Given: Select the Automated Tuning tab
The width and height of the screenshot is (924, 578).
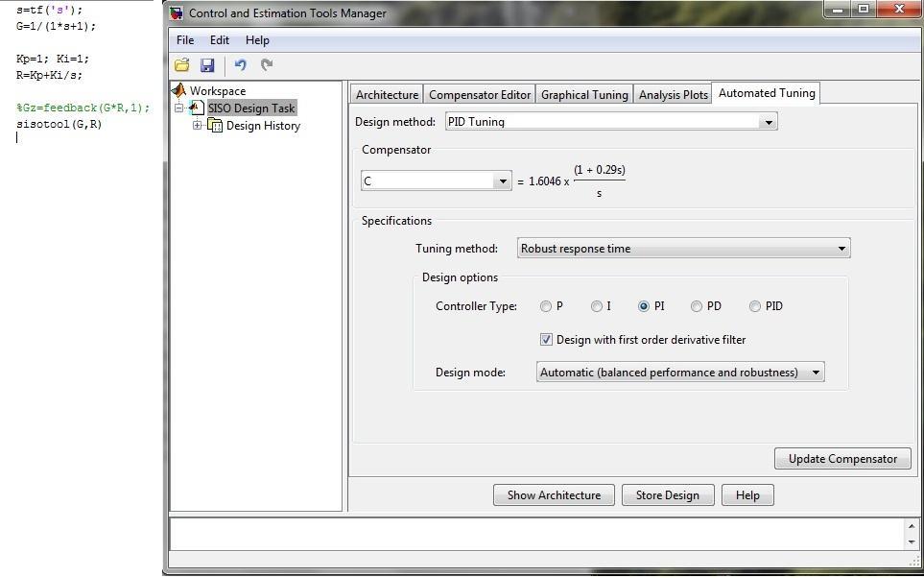Looking at the screenshot, I should point(767,92).
